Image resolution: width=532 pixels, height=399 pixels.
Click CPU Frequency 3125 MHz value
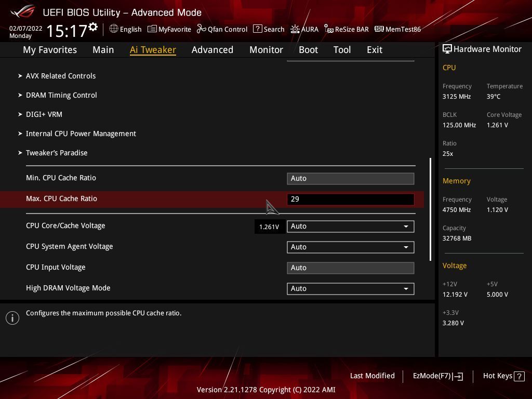(456, 96)
